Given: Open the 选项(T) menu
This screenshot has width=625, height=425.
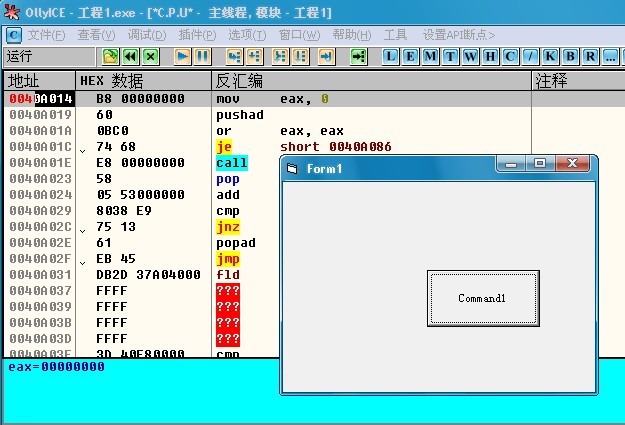Looking at the screenshot, I should point(247,35).
